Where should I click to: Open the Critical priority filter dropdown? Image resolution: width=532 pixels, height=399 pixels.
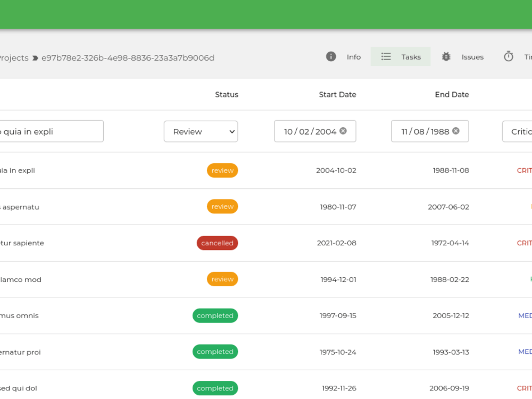[x=517, y=131]
